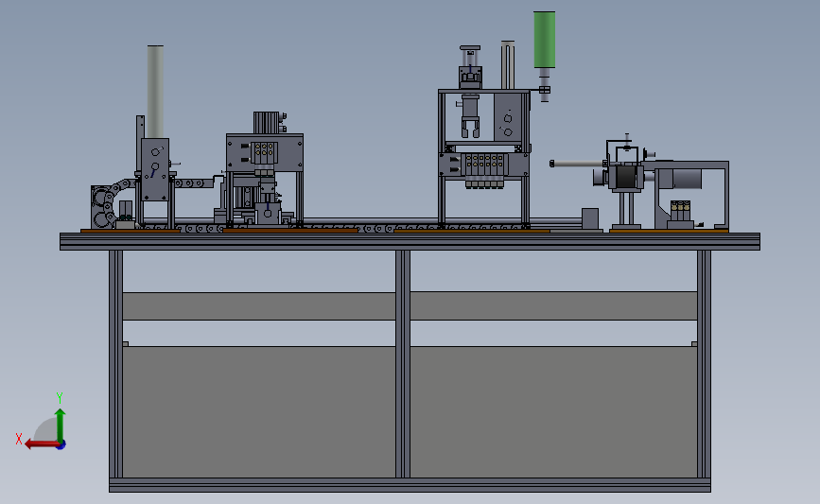The width and height of the screenshot is (820, 504).
Task: Select the tall gray tube on the left station
Action: coord(155,92)
